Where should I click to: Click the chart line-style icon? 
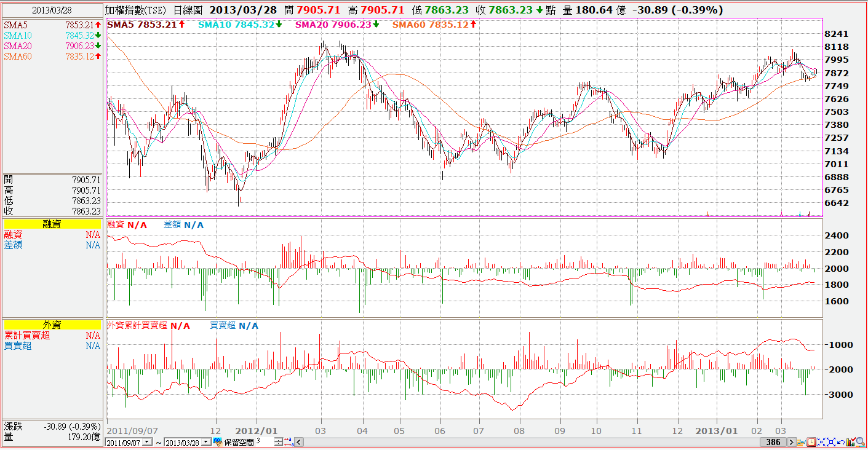(x=801, y=442)
